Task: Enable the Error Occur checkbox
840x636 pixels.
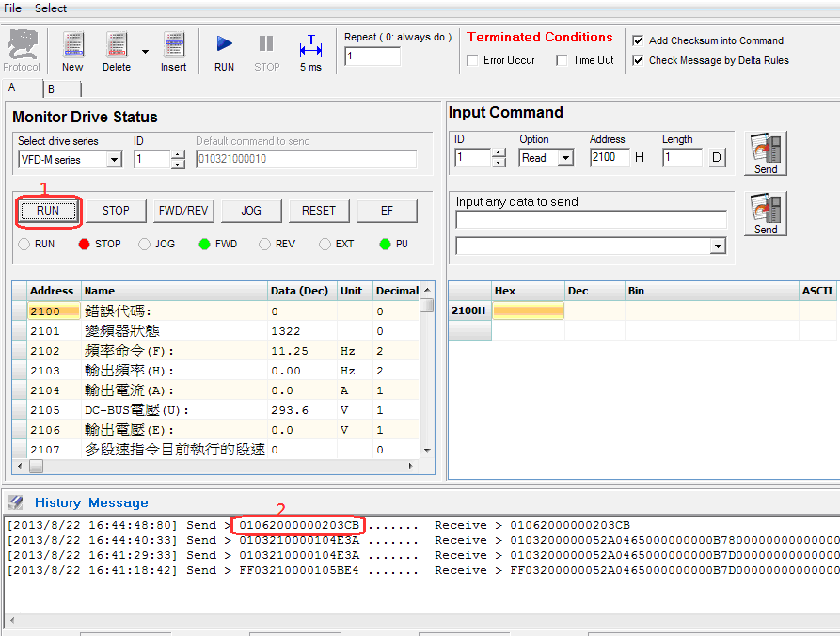Action: click(x=473, y=60)
